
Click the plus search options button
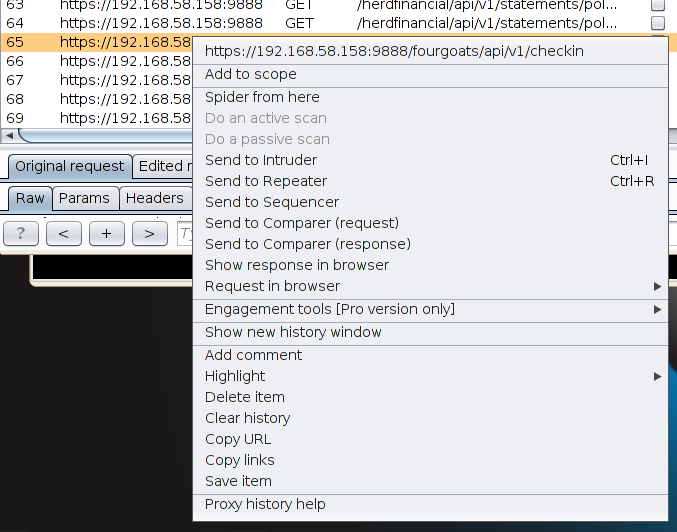(107, 234)
